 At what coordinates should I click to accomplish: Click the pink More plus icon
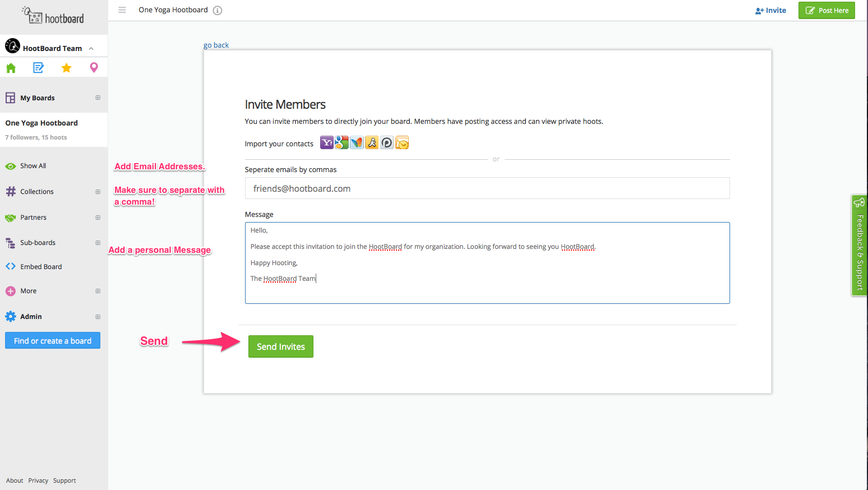coord(10,291)
